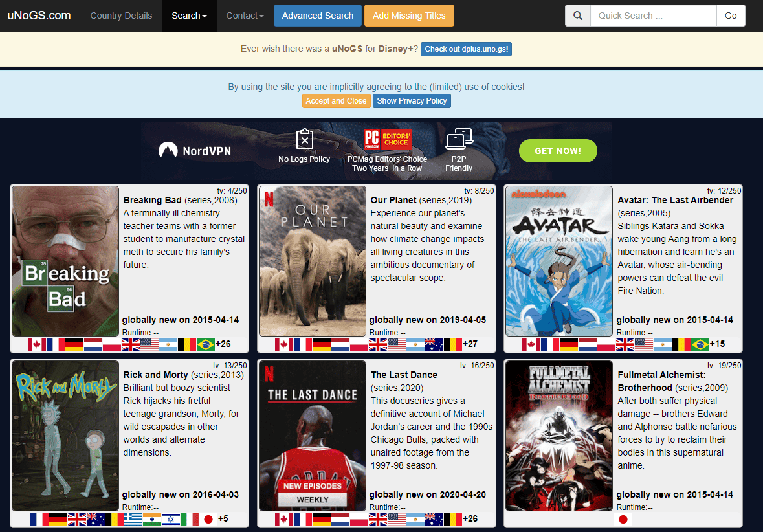The height and width of the screenshot is (532, 763).
Task: Accept and close the cookie notice
Action: (x=337, y=101)
